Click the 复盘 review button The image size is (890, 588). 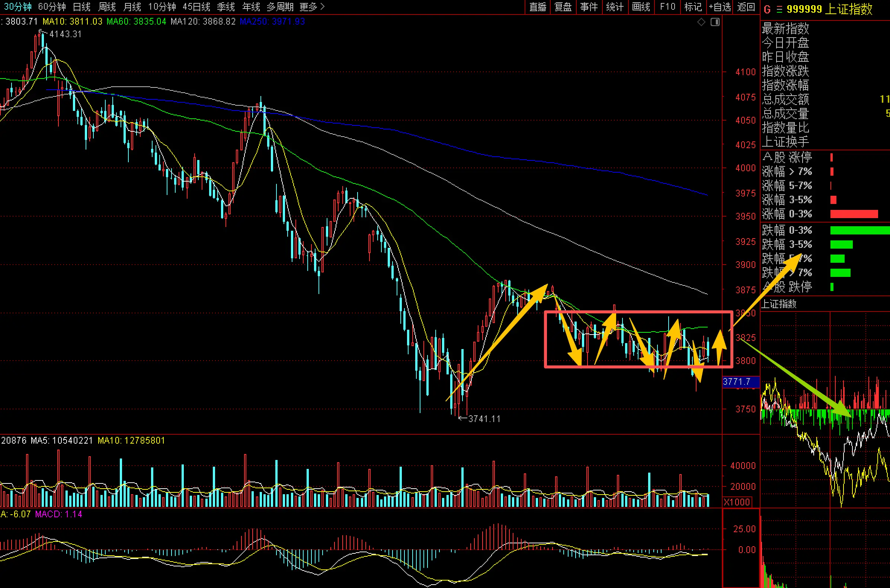[x=563, y=7]
